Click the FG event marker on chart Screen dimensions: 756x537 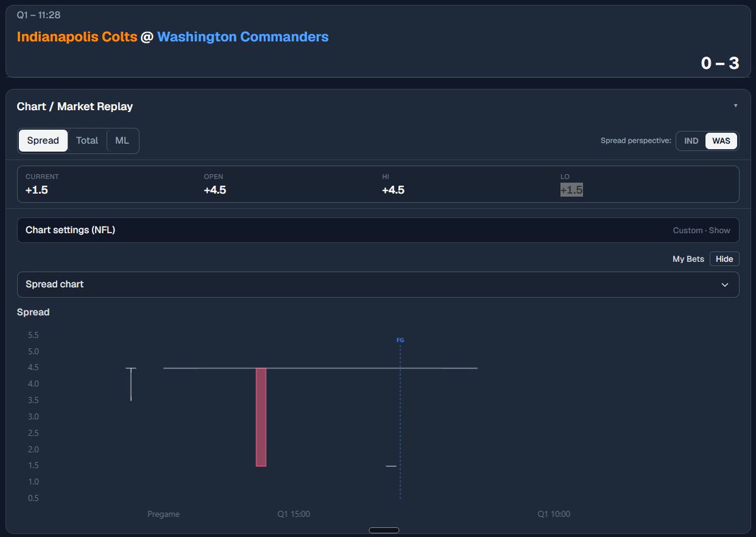pyautogui.click(x=400, y=341)
